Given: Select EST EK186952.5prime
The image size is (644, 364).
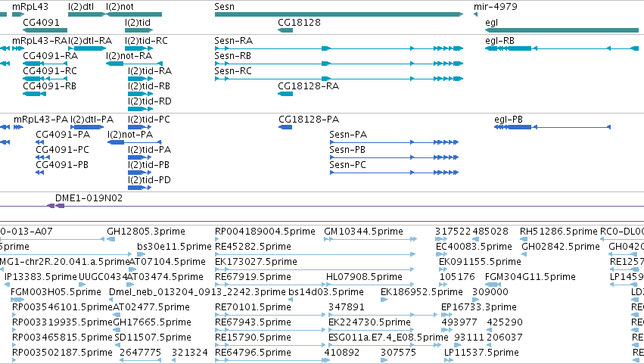Looking at the screenshot, I should [422, 293].
